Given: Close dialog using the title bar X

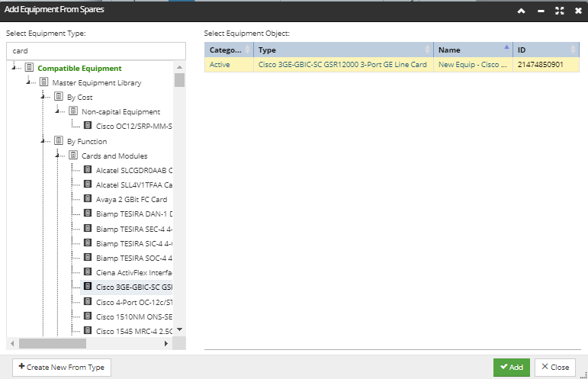Looking at the screenshot, I should pyautogui.click(x=578, y=11).
